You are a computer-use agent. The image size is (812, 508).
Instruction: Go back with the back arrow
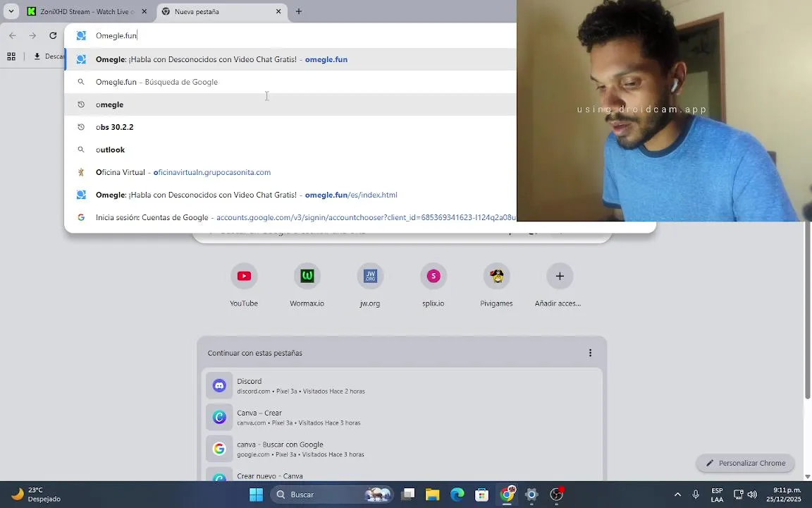click(x=13, y=36)
